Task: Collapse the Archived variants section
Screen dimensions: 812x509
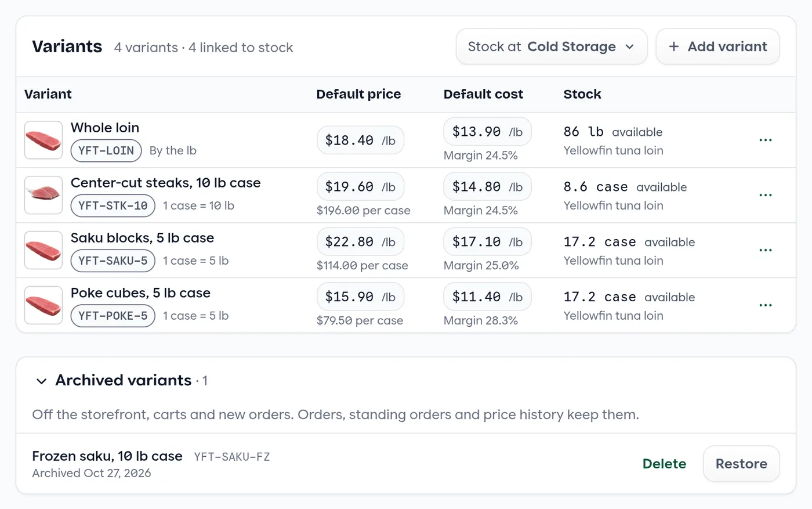Action: tap(41, 381)
